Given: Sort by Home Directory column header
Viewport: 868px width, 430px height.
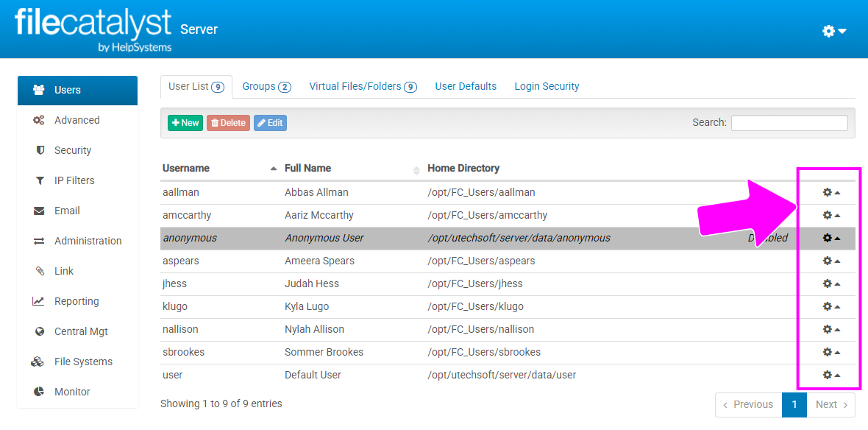Looking at the screenshot, I should (463, 169).
